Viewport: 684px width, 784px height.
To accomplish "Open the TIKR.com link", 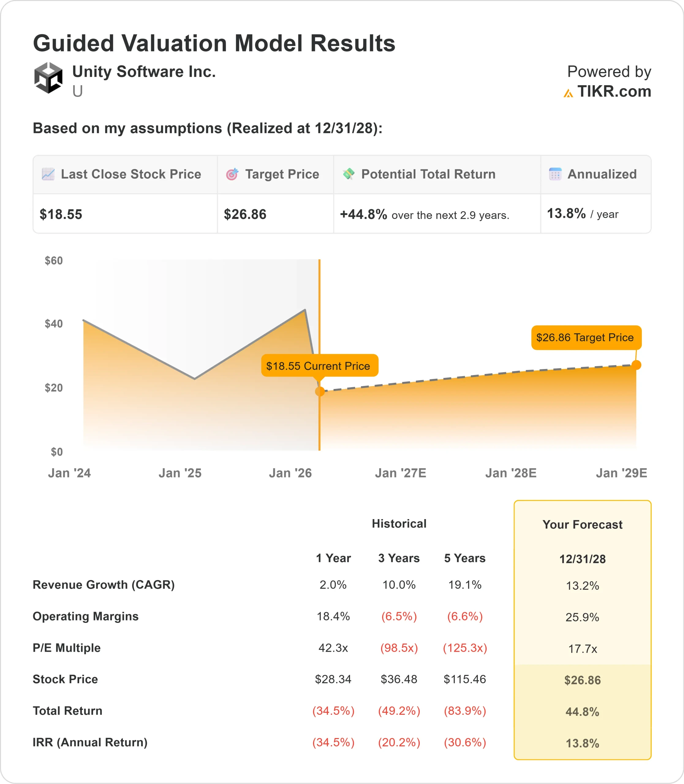I will pyautogui.click(x=614, y=92).
